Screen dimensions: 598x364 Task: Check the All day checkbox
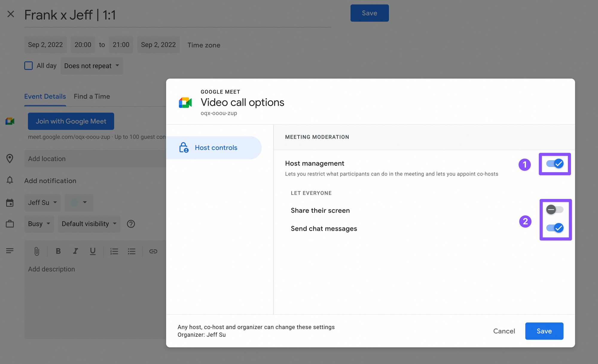pyautogui.click(x=29, y=66)
